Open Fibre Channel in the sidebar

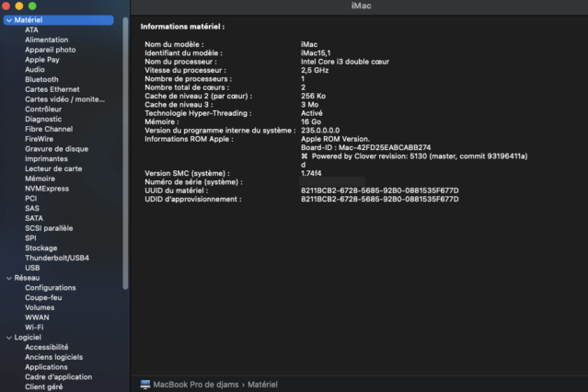[x=49, y=129]
